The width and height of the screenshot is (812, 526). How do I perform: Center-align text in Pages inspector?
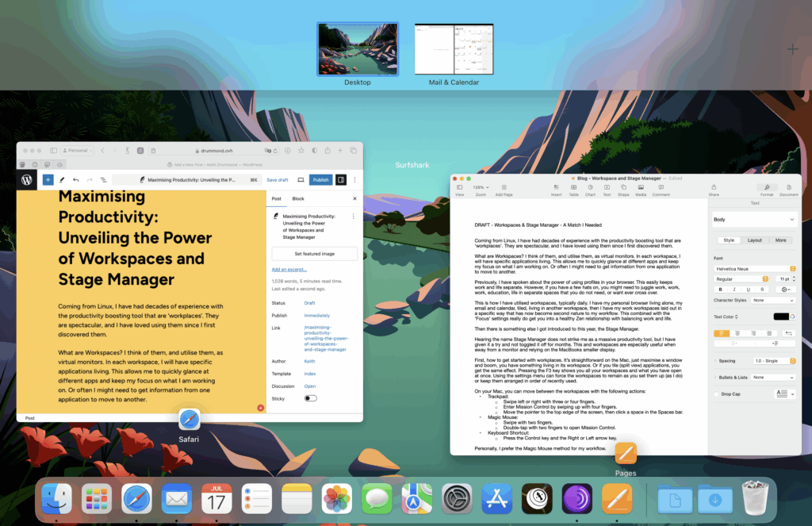pyautogui.click(x=737, y=333)
